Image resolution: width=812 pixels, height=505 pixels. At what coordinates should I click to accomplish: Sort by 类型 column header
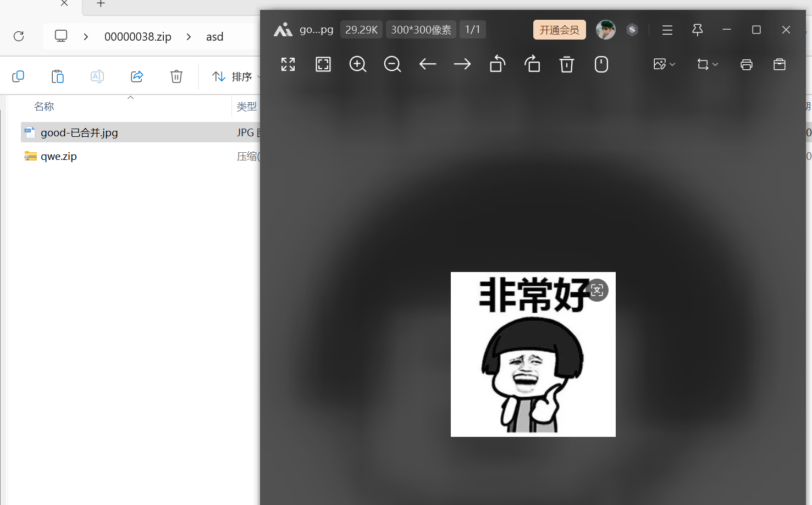[x=247, y=107]
